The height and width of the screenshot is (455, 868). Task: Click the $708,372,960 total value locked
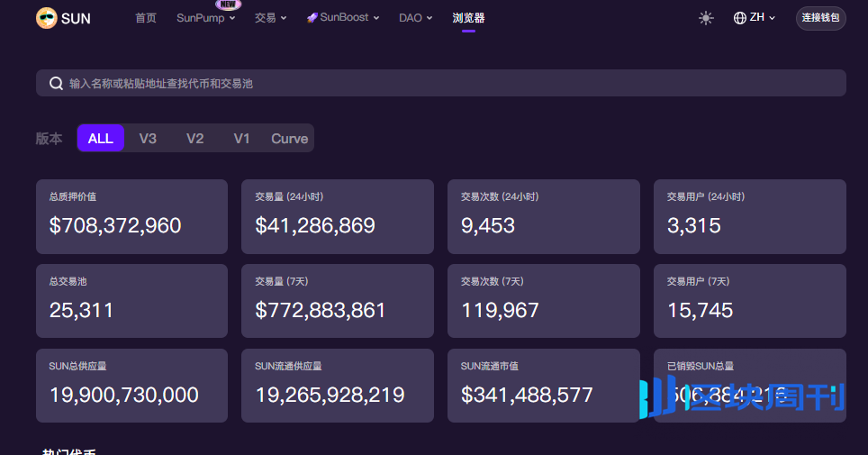tap(115, 225)
